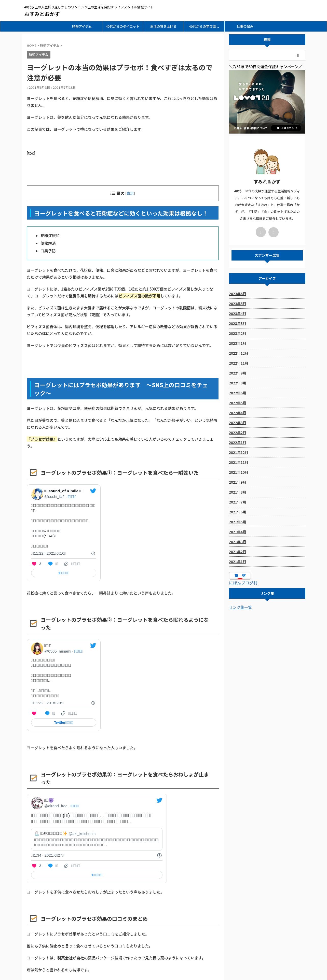
Task: Click the heart like icon on airand_free tweet
Action: point(34,866)
